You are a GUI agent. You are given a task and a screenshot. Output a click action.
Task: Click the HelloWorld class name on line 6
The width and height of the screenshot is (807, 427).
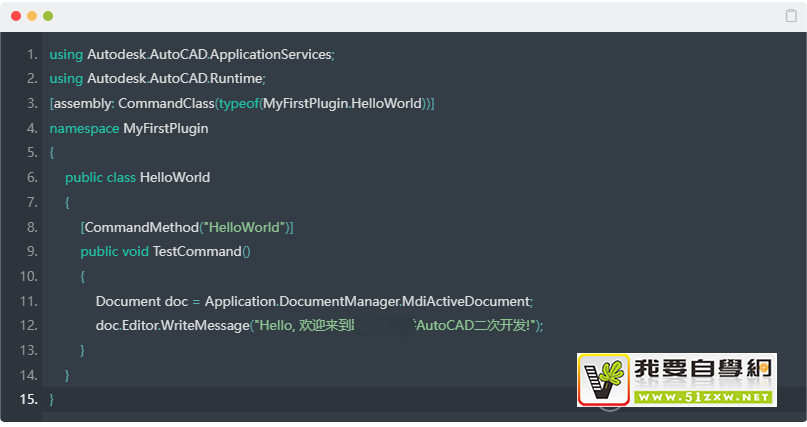click(175, 178)
